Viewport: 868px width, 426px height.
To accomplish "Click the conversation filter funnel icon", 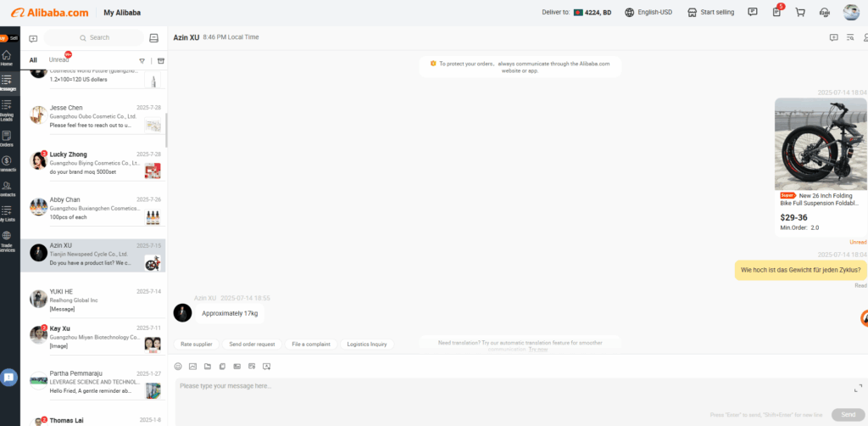I will [142, 60].
